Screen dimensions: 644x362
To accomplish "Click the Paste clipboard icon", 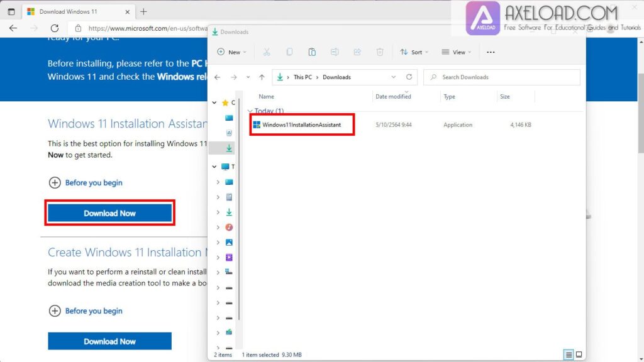I will point(312,52).
